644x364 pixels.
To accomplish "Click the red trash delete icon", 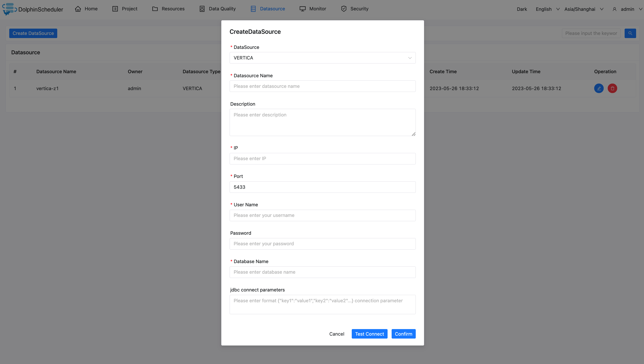I will pyautogui.click(x=612, y=88).
